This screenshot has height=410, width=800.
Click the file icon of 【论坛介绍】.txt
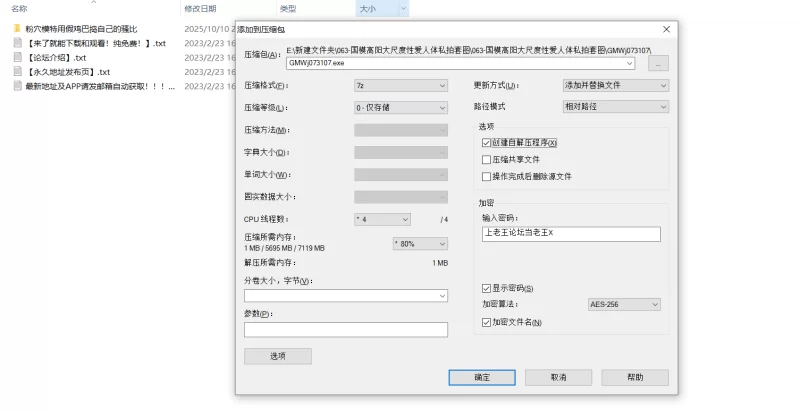point(17,57)
